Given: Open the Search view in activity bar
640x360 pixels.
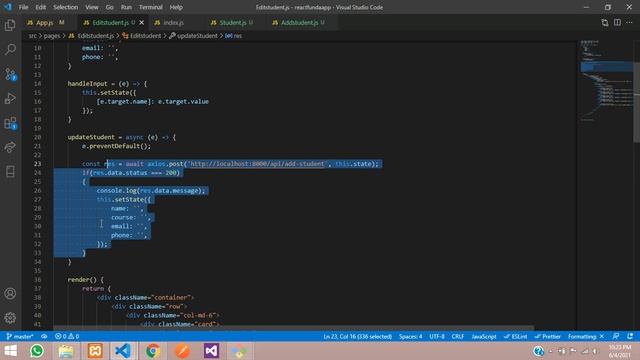Looking at the screenshot, I should [x=10, y=49].
